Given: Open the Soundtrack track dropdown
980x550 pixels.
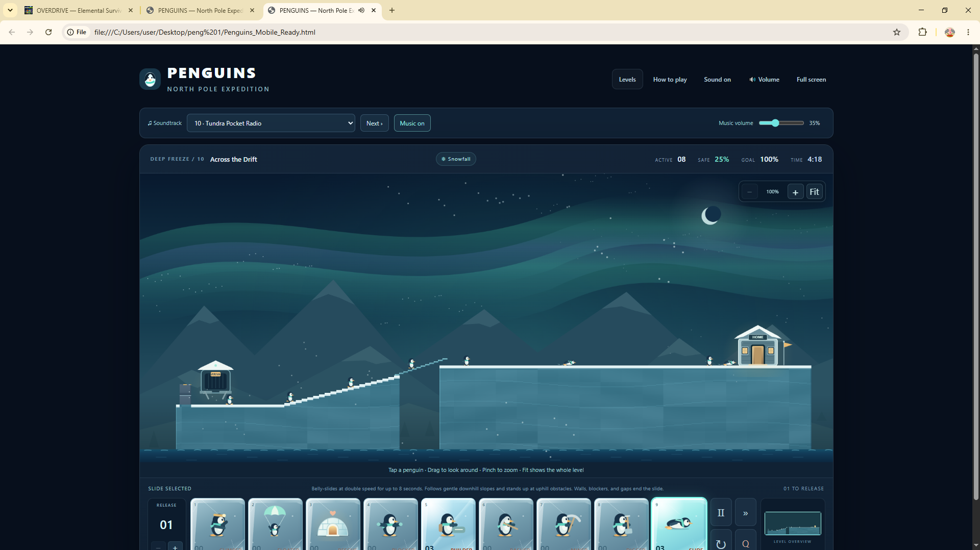Looking at the screenshot, I should pos(271,123).
